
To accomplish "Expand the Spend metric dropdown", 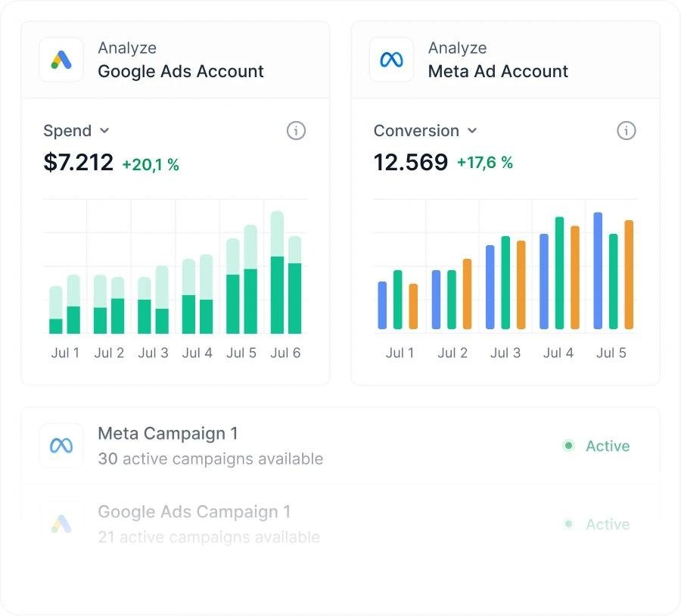I will [x=76, y=131].
